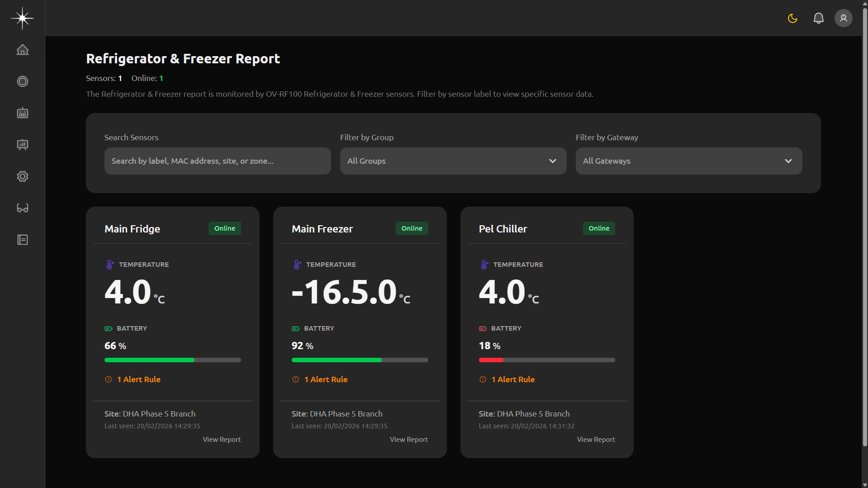Viewport: 868px width, 488px height.
Task: Click the home icon in sidebar
Action: [x=23, y=50]
